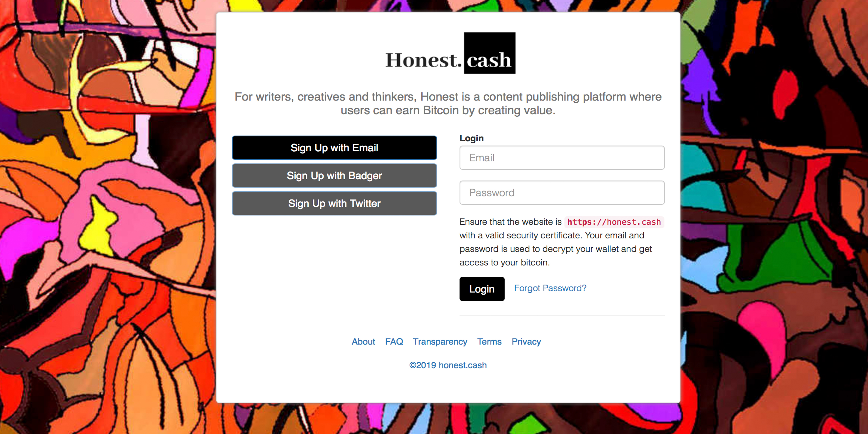This screenshot has height=434, width=868.
Task: View the Terms page
Action: [x=489, y=341]
